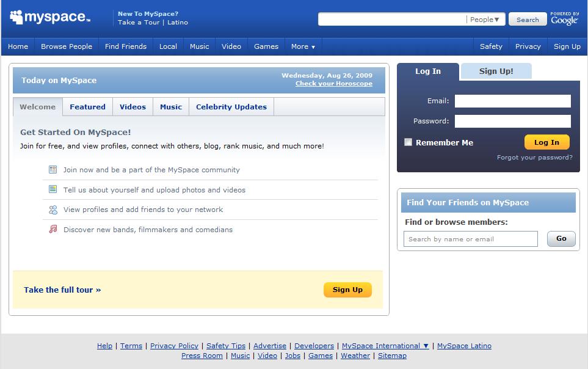Screen dimensions: 588x369
Task: Switch to the Music tab in Today on MySpace
Action: click(170, 107)
